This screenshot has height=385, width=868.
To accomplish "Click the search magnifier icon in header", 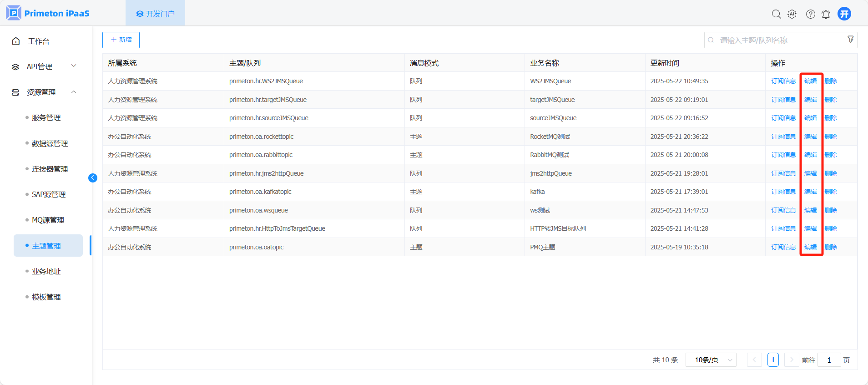I will (776, 14).
